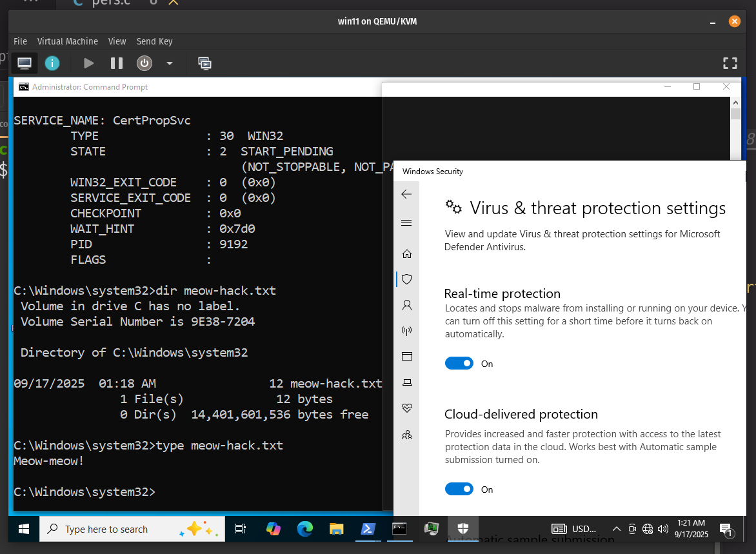Shut down the VM via power button
Viewport: 756px width, 554px height.
click(144, 63)
